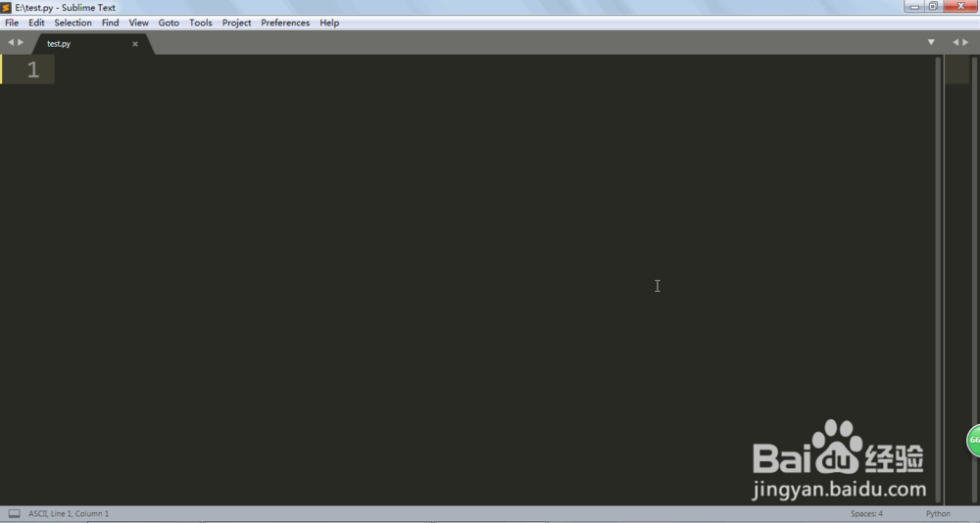Open the Tools menu
The width and height of the screenshot is (980, 523).
click(201, 23)
